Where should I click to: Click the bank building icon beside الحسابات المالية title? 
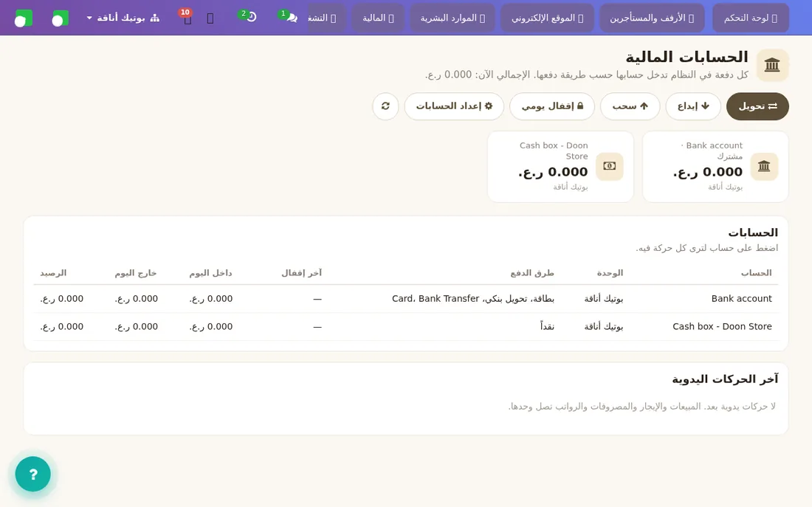coord(772,65)
